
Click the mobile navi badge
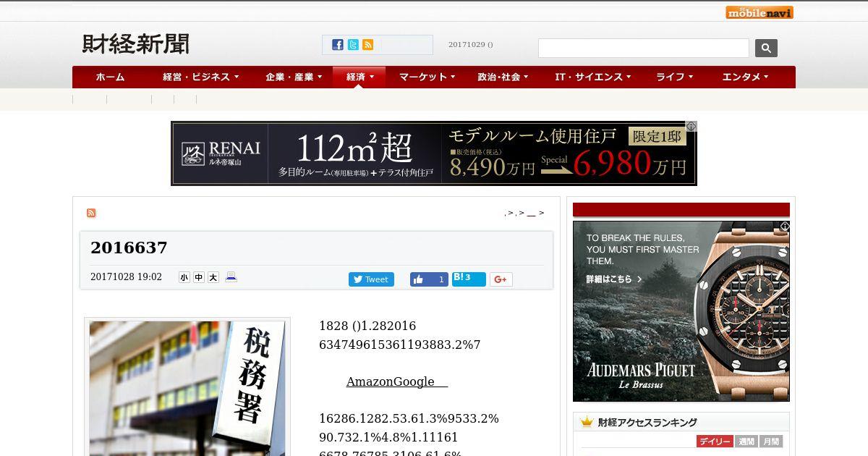pos(759,12)
